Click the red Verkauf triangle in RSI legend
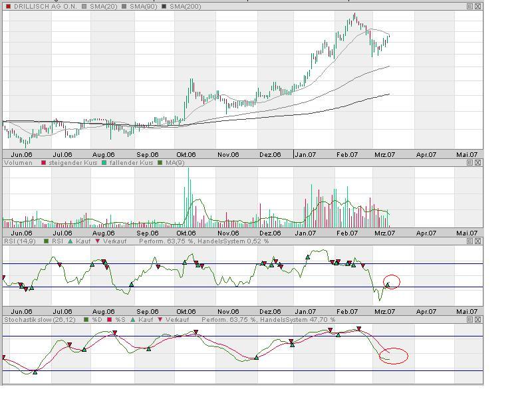Viewport: 532px width, 399px height. point(98,241)
